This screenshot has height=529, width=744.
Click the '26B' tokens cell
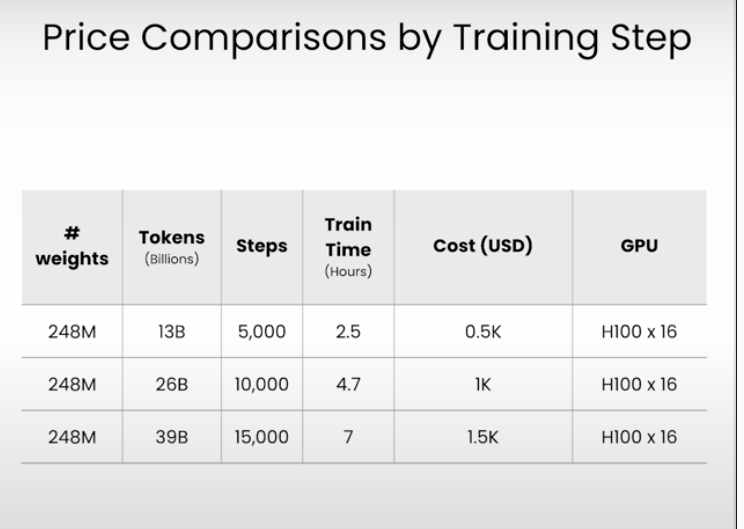click(172, 384)
